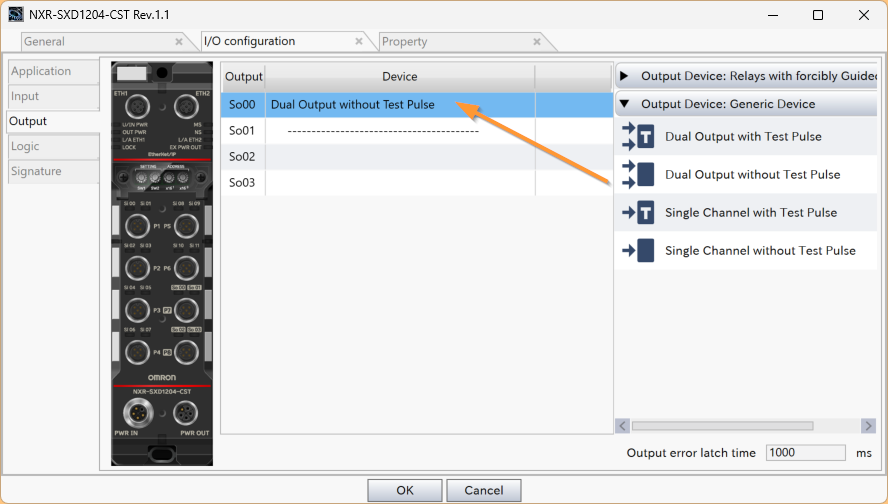Select Single Channel without Test Pulse label
The height and width of the screenshot is (504, 888).
760,250
